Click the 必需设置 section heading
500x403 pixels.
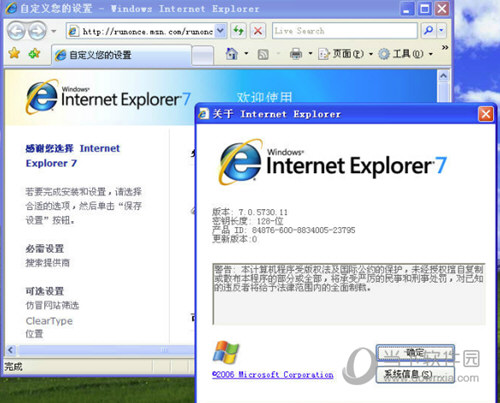45,249
